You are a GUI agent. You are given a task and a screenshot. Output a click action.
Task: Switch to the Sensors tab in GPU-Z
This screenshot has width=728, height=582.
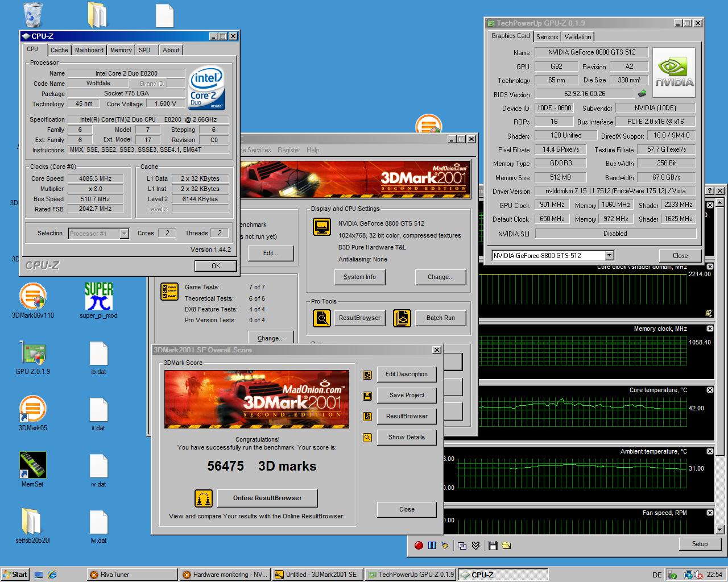547,37
